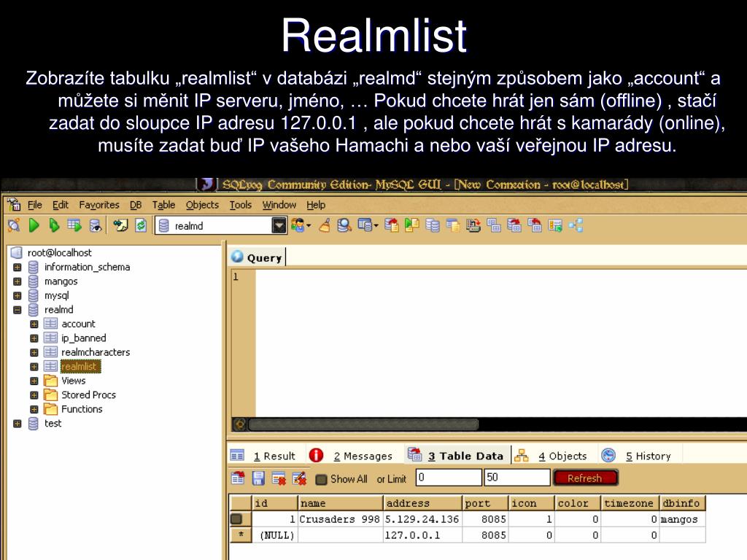Open the realmd database dropdown arrow
The height and width of the screenshot is (560, 747).
[x=279, y=225]
